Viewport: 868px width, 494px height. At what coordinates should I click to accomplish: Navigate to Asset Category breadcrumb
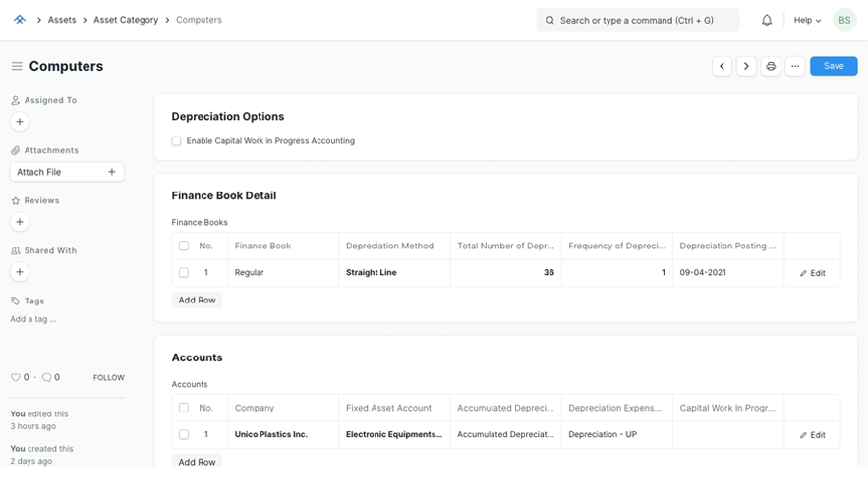(x=126, y=20)
